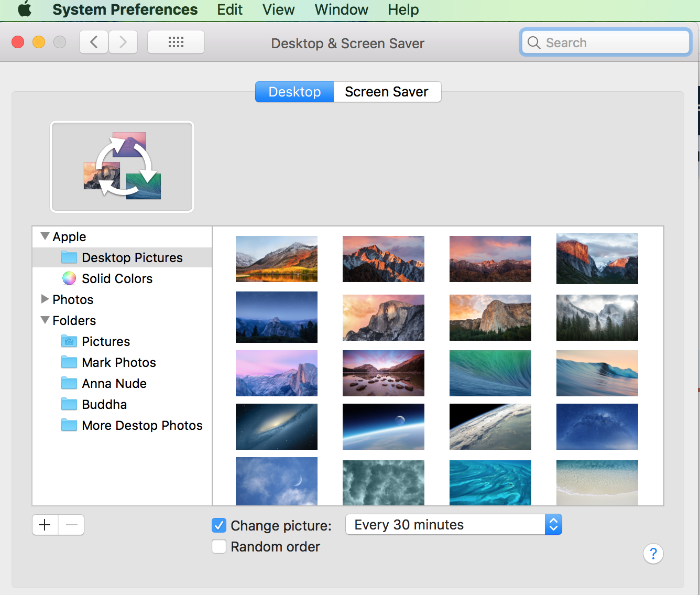Viewport: 700px width, 595px height.
Task: Show all preferences grid button
Action: pyautogui.click(x=176, y=42)
